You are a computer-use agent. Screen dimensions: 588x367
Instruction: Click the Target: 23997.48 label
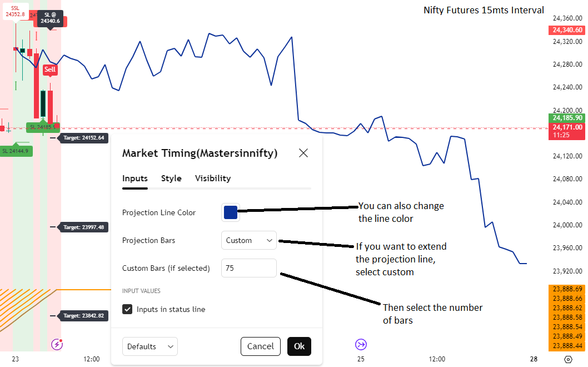84,227
